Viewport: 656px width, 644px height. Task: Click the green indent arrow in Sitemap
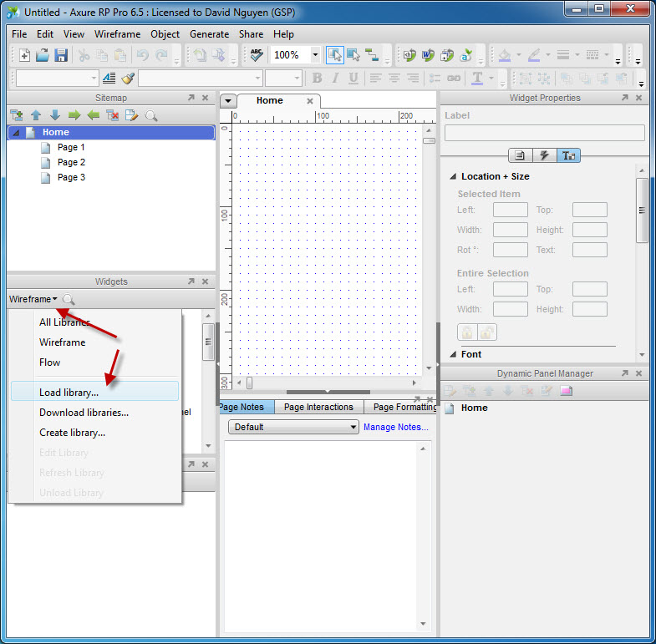coord(74,115)
